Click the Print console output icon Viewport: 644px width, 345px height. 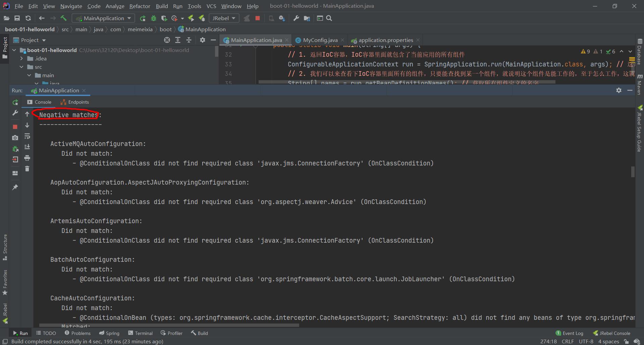tap(27, 158)
